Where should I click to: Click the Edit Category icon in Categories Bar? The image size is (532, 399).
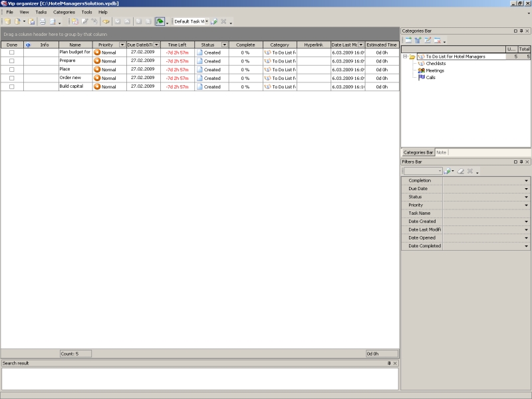(x=428, y=41)
